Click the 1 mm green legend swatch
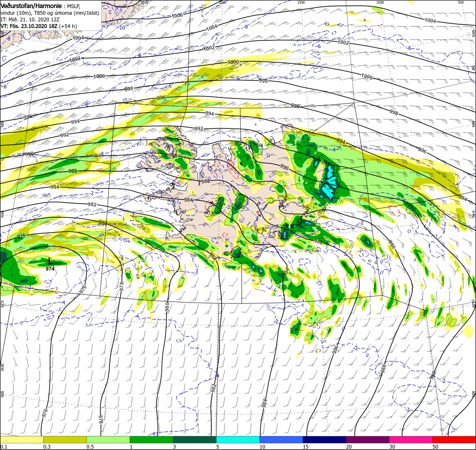 pyautogui.click(x=151, y=440)
